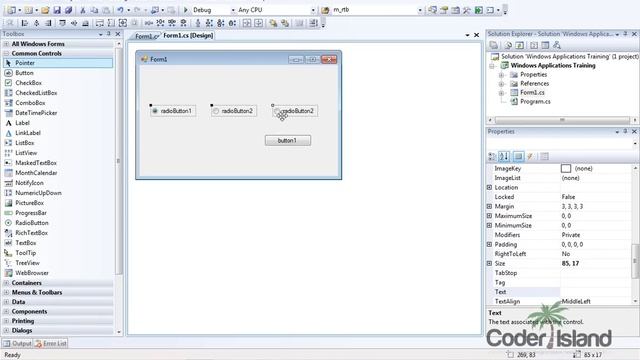640x360 pixels.
Task: Click the Text property value field
Action: coord(596,292)
